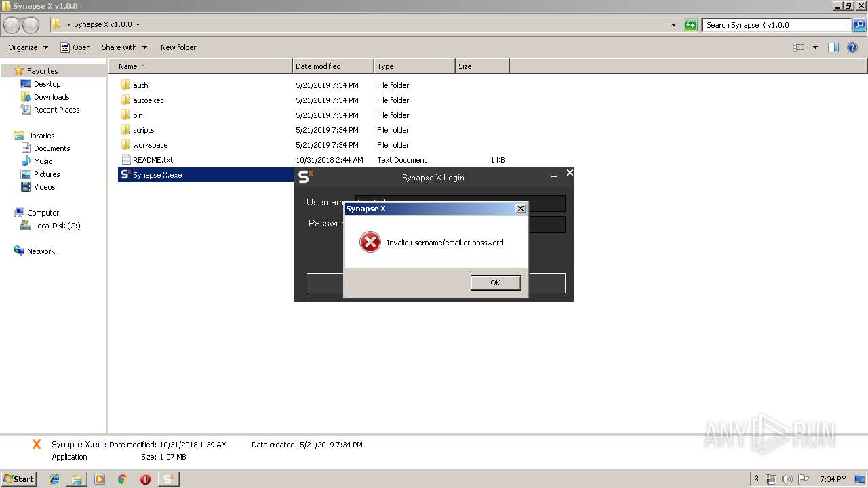
Task: Click the Open toolbar button
Action: point(75,47)
